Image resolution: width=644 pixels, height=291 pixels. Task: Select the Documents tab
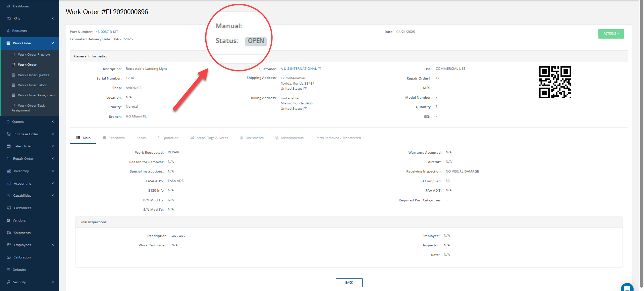click(x=252, y=138)
